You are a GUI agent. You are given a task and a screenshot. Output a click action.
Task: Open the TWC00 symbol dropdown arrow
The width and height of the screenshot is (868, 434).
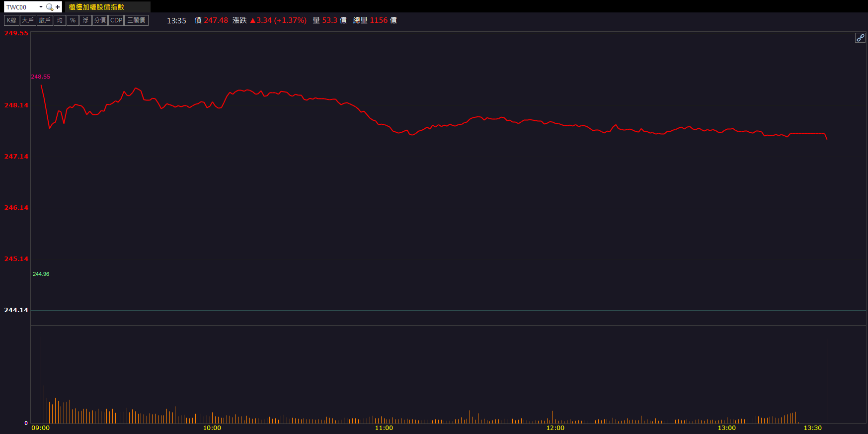[41, 7]
